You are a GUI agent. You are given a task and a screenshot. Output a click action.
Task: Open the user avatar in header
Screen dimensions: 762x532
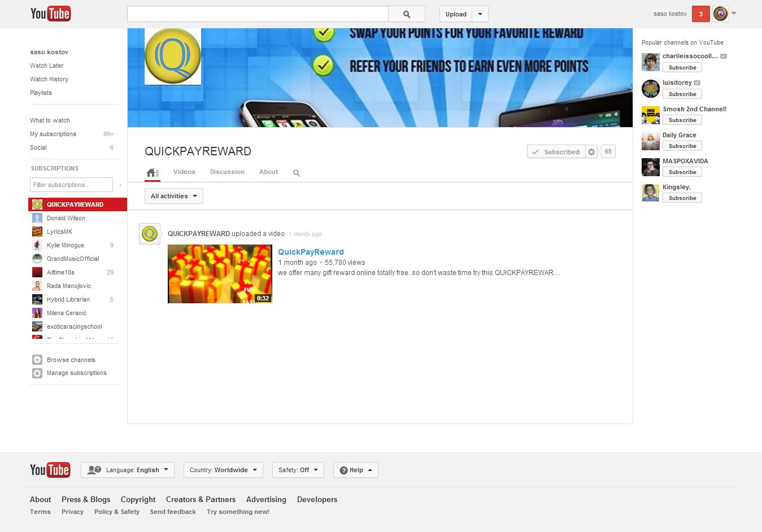click(x=720, y=14)
